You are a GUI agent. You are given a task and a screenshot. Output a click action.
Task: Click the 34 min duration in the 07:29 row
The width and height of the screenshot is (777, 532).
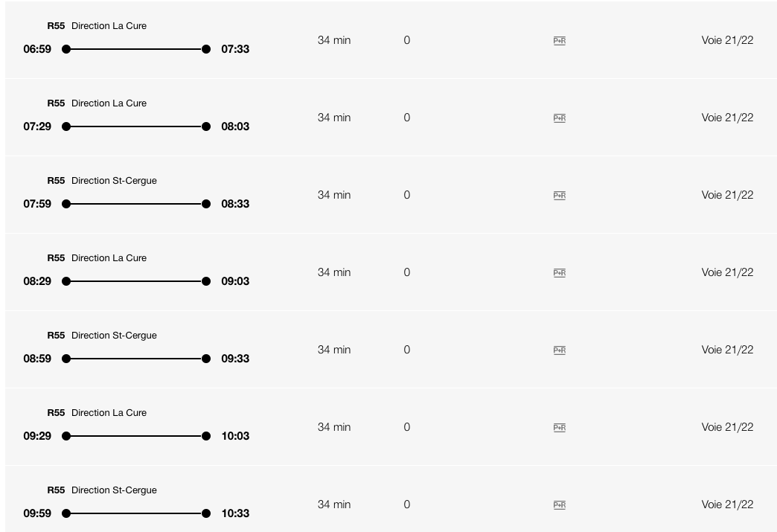334,118
